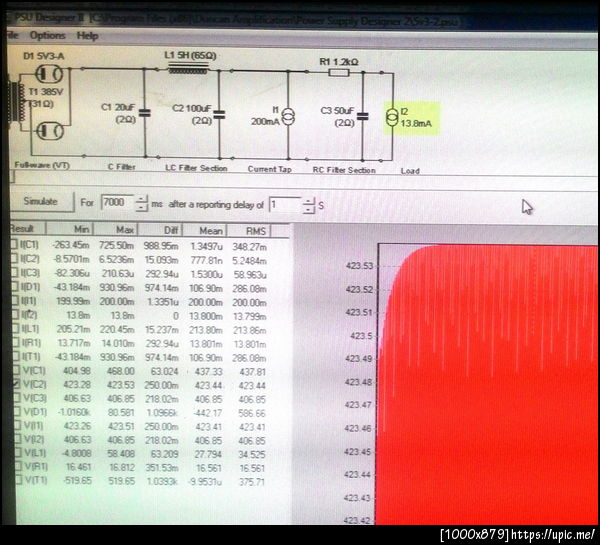Click V(C1) max value 468.00
Screen dimensions: 600x545
pos(121,370)
